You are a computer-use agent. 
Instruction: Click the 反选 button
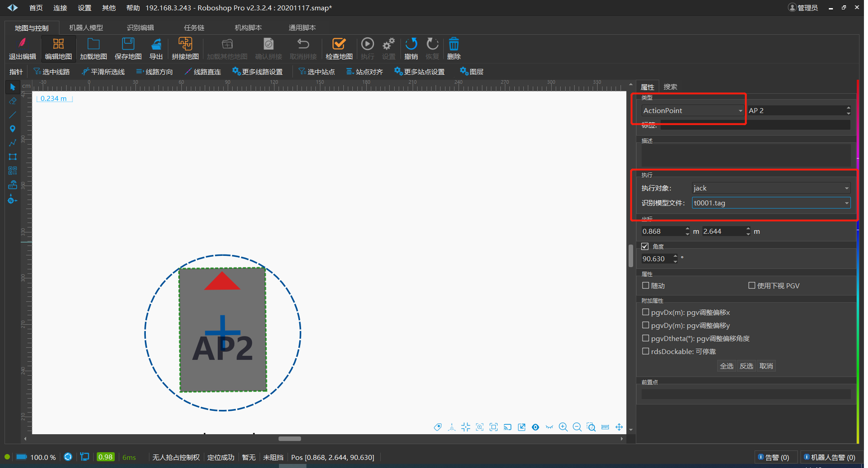[746, 366]
